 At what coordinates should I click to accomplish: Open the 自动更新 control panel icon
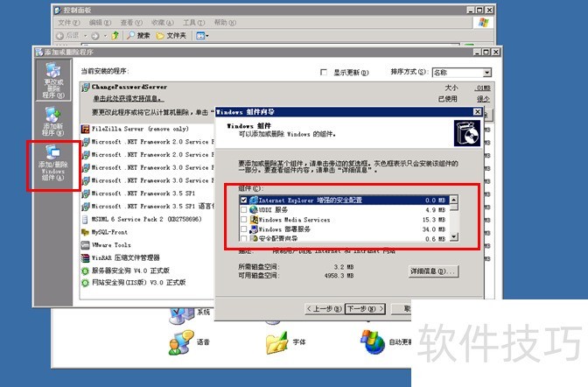click(373, 341)
